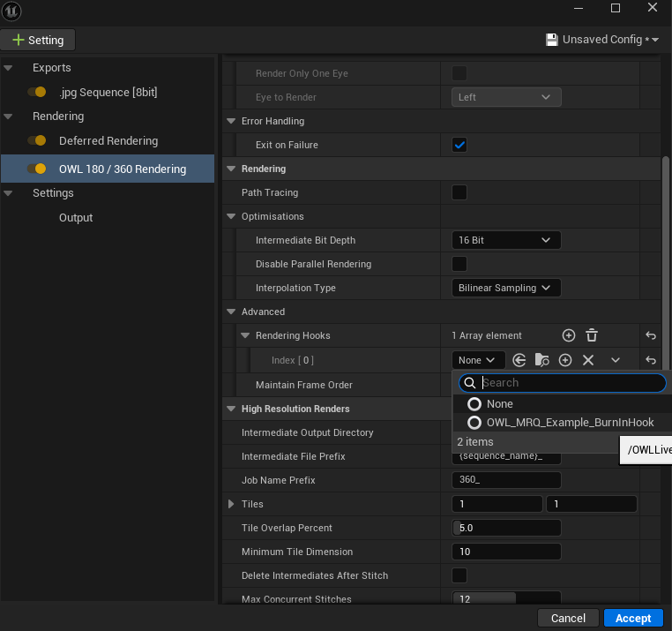The height and width of the screenshot is (631, 672).
Task: Use selected asset from Content Browser arrow
Action: point(519,360)
